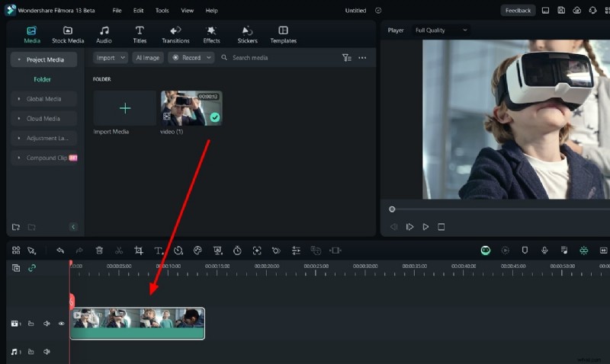The image size is (610, 364).
Task: Click the 00:00:20:00 mark on ruler
Action: tap(267, 266)
